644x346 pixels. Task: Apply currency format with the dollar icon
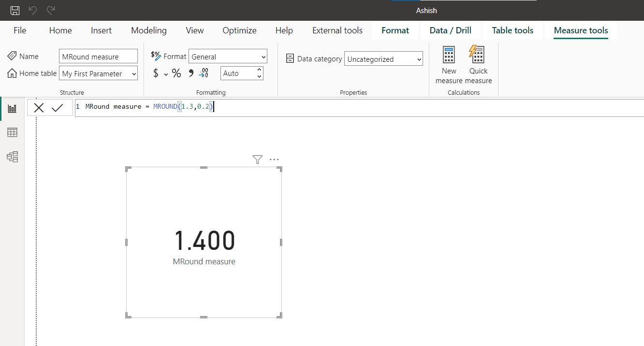pyautogui.click(x=156, y=73)
